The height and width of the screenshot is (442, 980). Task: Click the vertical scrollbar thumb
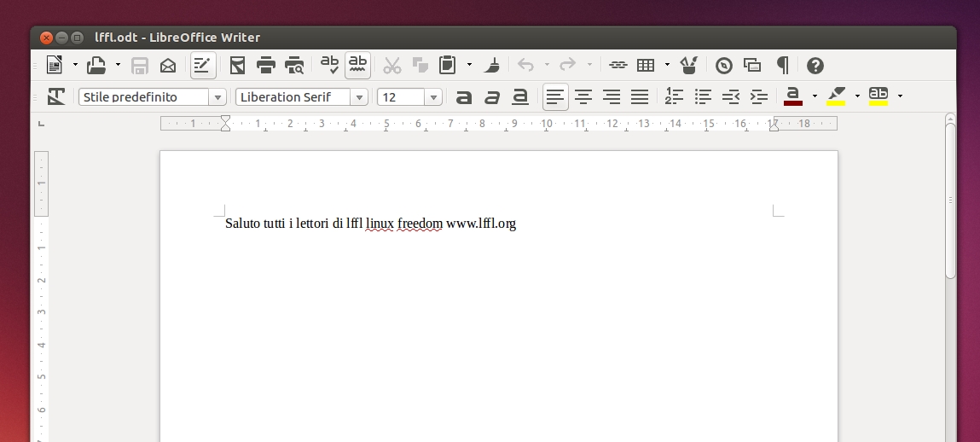(x=951, y=200)
